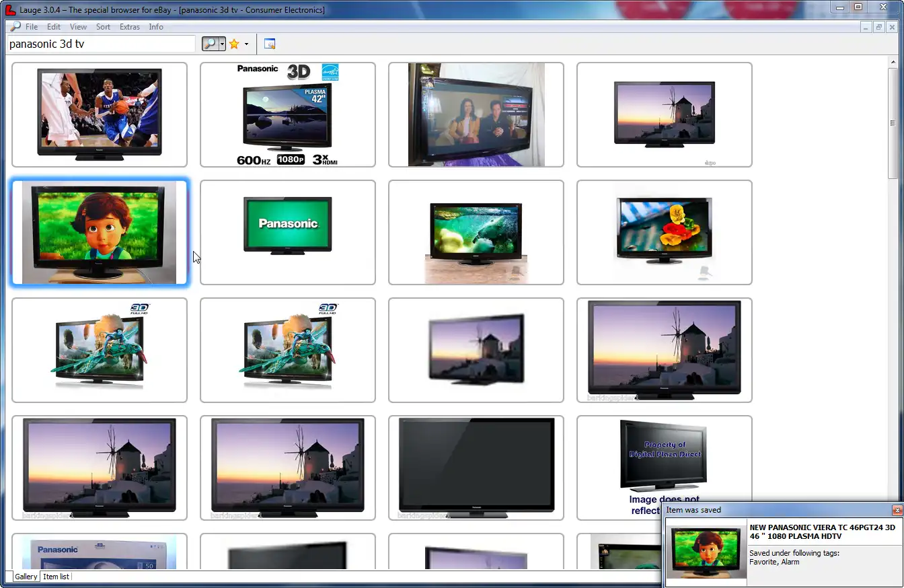This screenshot has height=588, width=904.
Task: Open the File menu
Action: (32, 27)
